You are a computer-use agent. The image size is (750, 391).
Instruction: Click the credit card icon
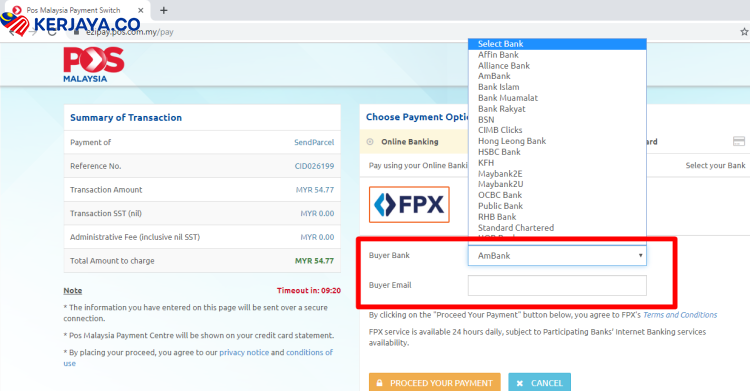point(739,141)
